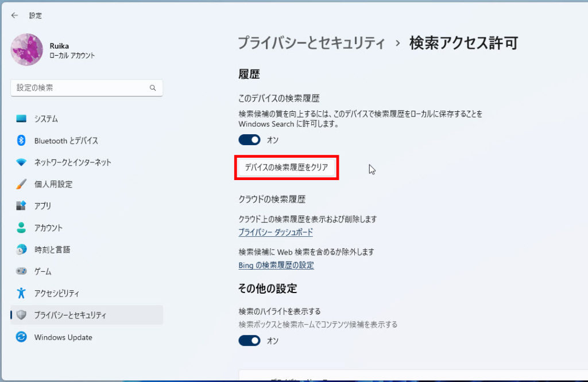Screen dimensions: 588x382
Task: Click the Time and language clock icon
Action: click(21, 250)
